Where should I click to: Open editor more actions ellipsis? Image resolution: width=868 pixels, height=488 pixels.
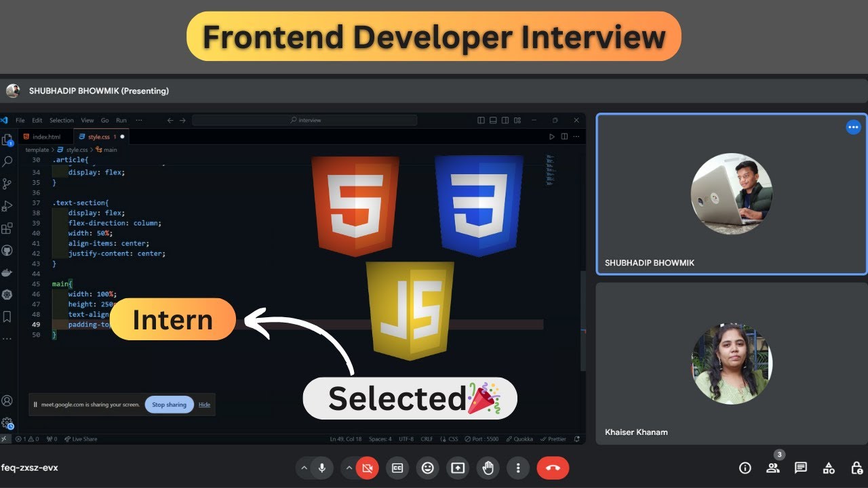click(576, 137)
